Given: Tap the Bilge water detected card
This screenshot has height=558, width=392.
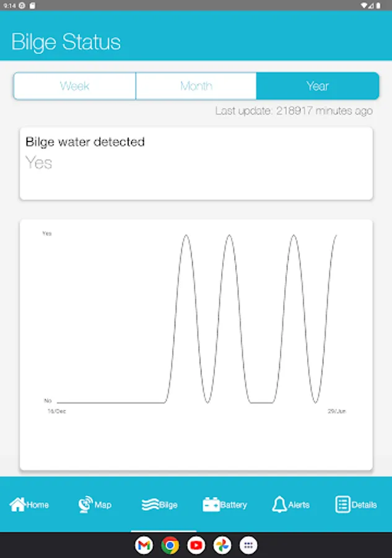Looking at the screenshot, I should tap(196, 163).
